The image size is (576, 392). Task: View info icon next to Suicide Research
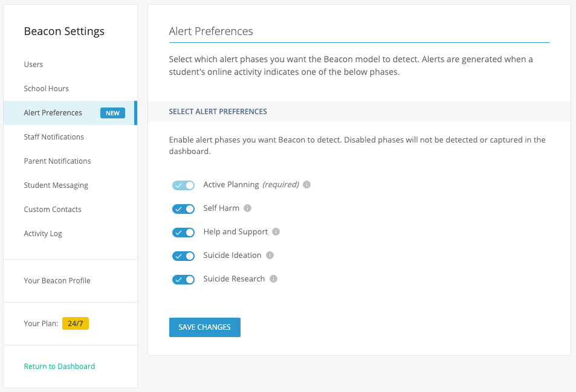(x=273, y=279)
